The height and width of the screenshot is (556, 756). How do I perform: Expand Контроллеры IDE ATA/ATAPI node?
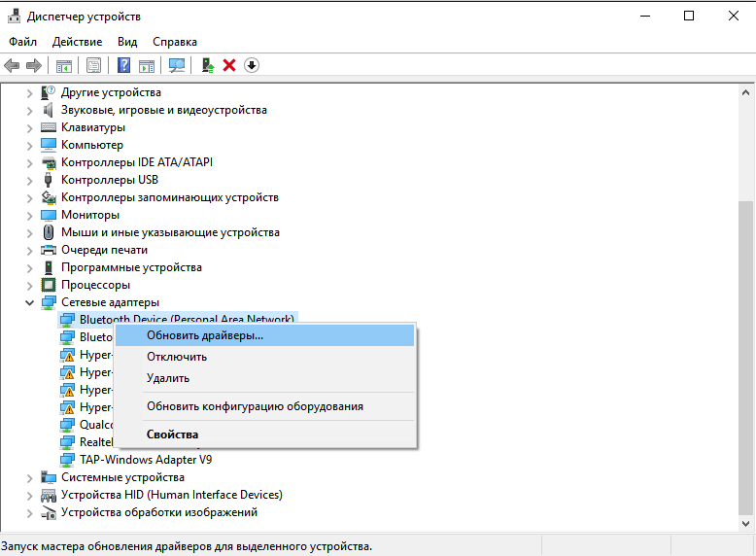click(30, 163)
